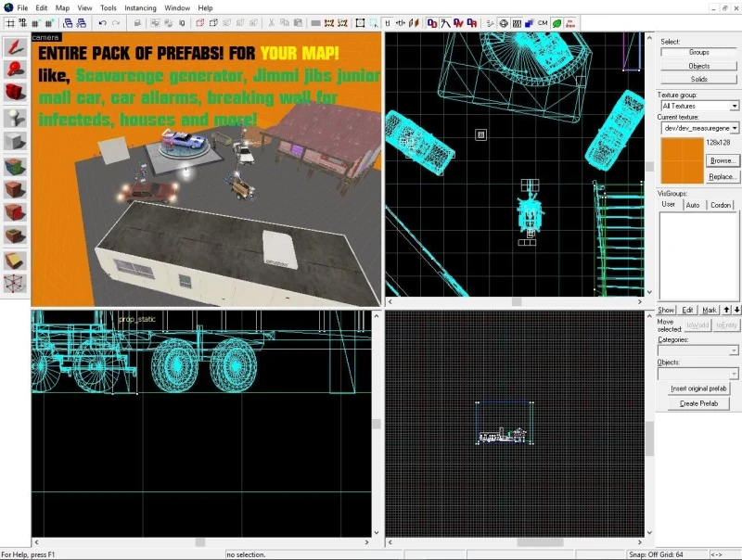Choose the red Camera tool
Image resolution: width=742 pixels, height=560 pixels.
(x=15, y=92)
